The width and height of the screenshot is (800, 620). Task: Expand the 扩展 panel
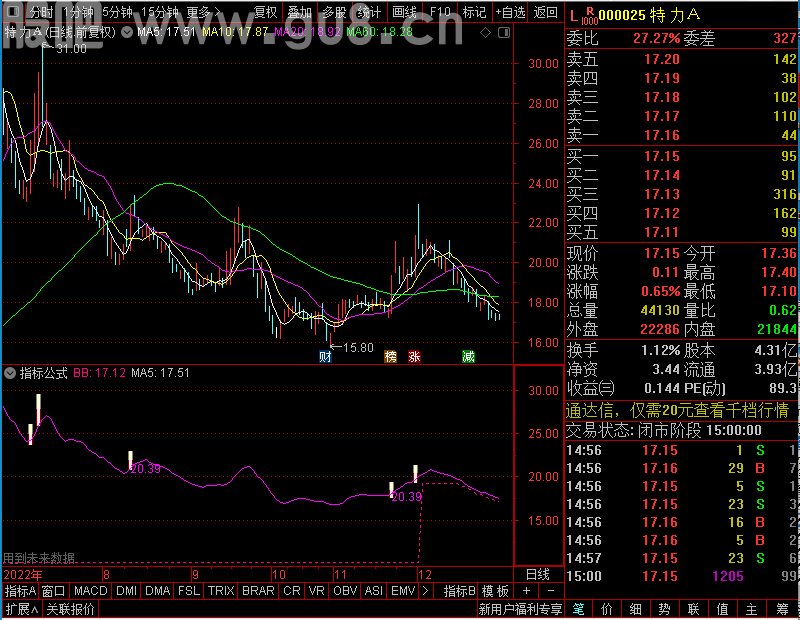point(21,609)
